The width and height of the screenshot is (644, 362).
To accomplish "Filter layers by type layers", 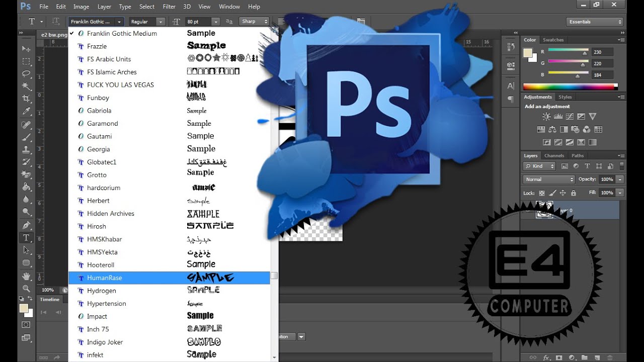I will pyautogui.click(x=587, y=166).
